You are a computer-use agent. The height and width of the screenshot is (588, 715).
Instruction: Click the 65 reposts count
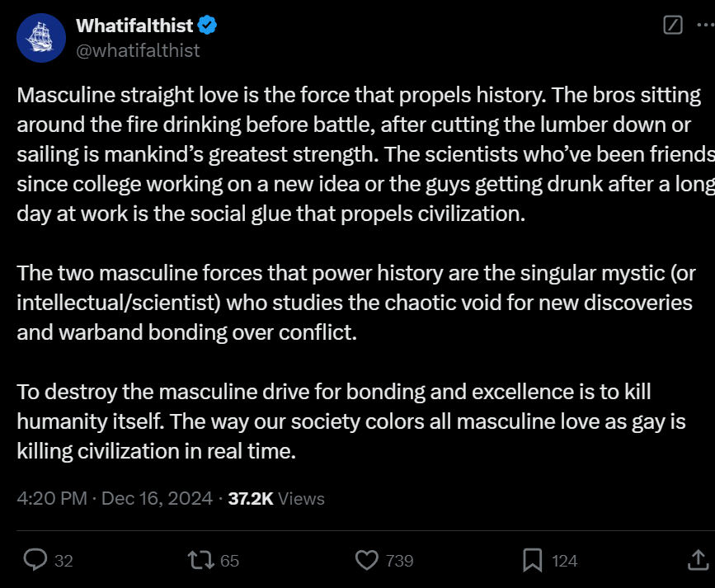pos(229,561)
